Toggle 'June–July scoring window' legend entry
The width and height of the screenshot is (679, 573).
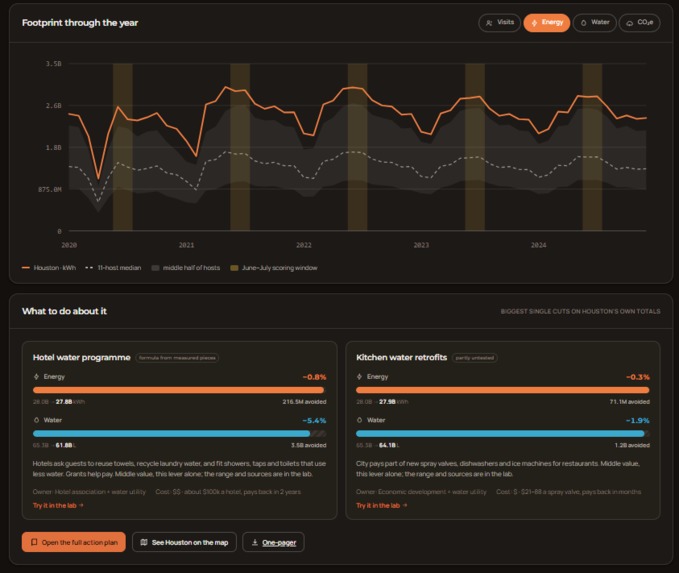tap(274, 268)
